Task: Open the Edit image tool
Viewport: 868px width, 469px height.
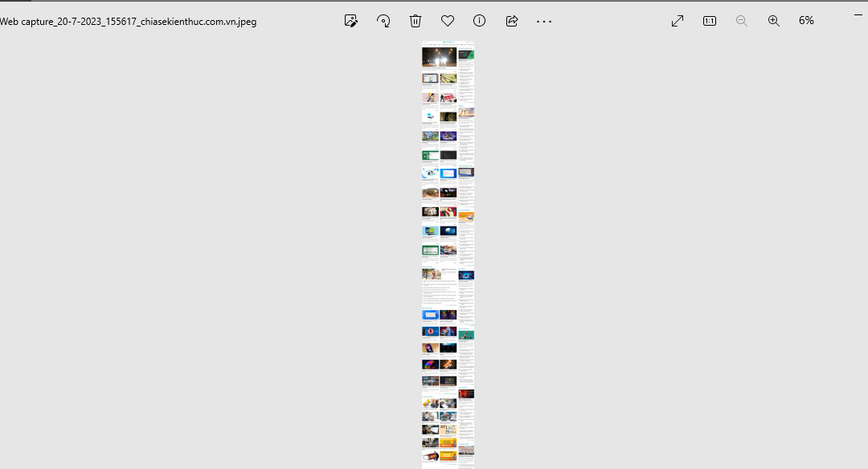Action: pos(350,21)
